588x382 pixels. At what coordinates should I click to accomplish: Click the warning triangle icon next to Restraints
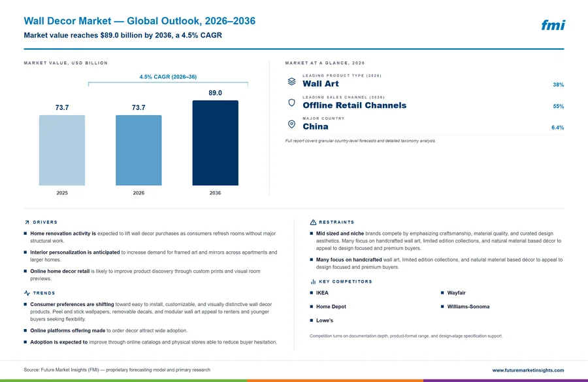tap(313, 222)
